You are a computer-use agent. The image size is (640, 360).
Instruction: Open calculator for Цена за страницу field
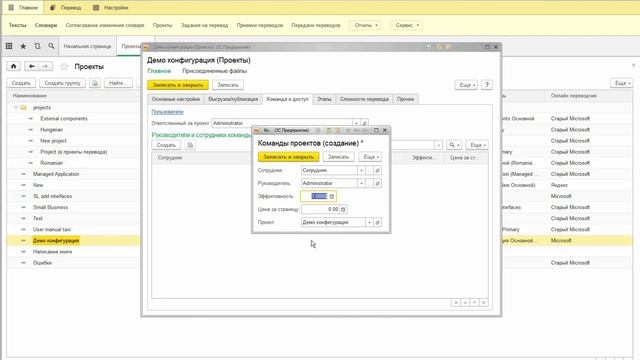click(343, 209)
